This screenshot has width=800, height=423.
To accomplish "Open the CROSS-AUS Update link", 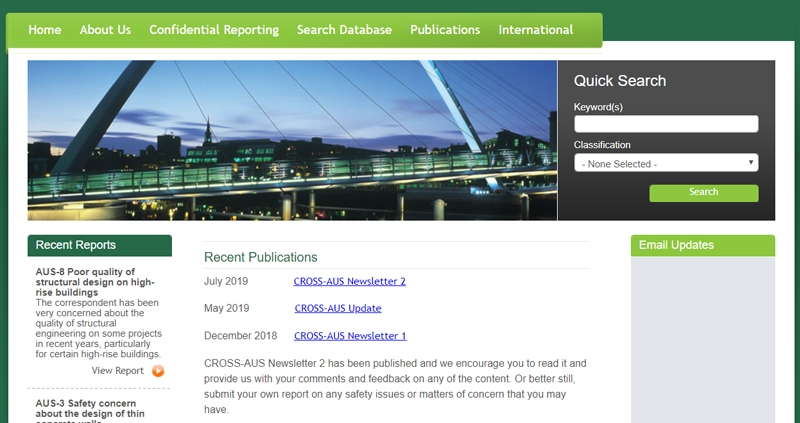I will [337, 308].
